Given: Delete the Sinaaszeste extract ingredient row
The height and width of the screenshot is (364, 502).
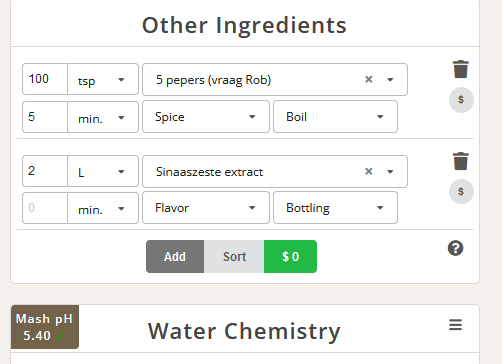Looking at the screenshot, I should pyautogui.click(x=461, y=161).
